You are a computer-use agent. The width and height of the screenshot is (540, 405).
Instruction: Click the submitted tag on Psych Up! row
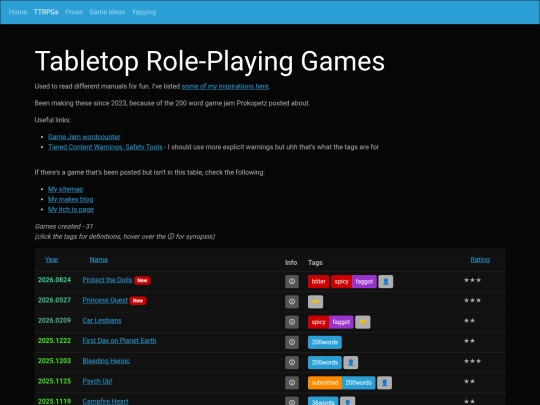click(x=325, y=383)
